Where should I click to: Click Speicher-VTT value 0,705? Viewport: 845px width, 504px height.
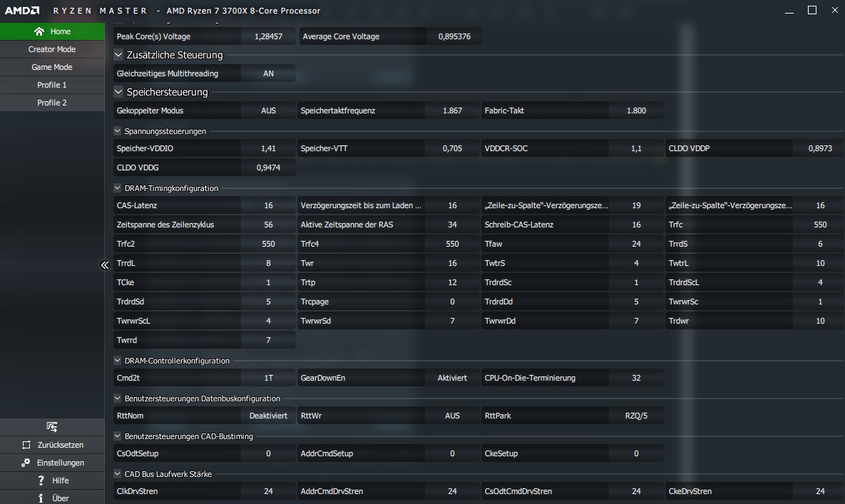tap(452, 148)
